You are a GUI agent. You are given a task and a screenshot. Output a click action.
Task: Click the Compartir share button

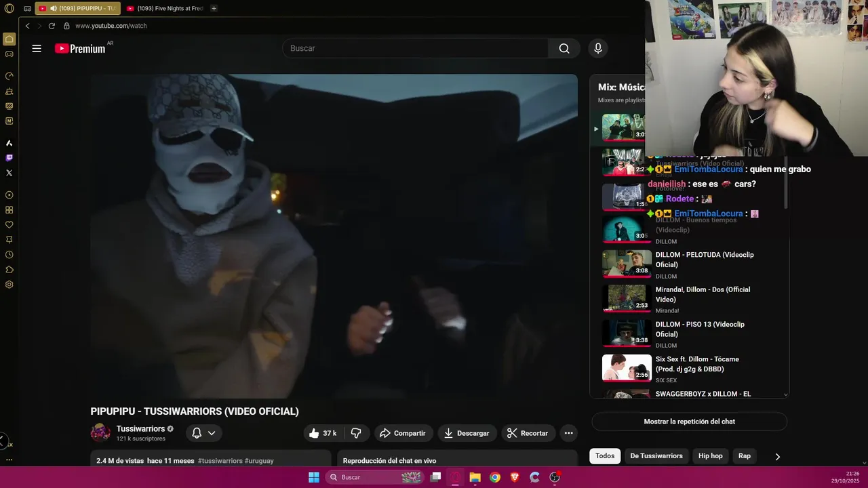(403, 433)
